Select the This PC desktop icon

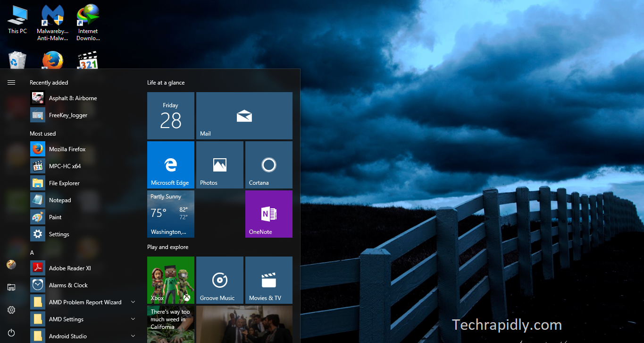pos(17,20)
